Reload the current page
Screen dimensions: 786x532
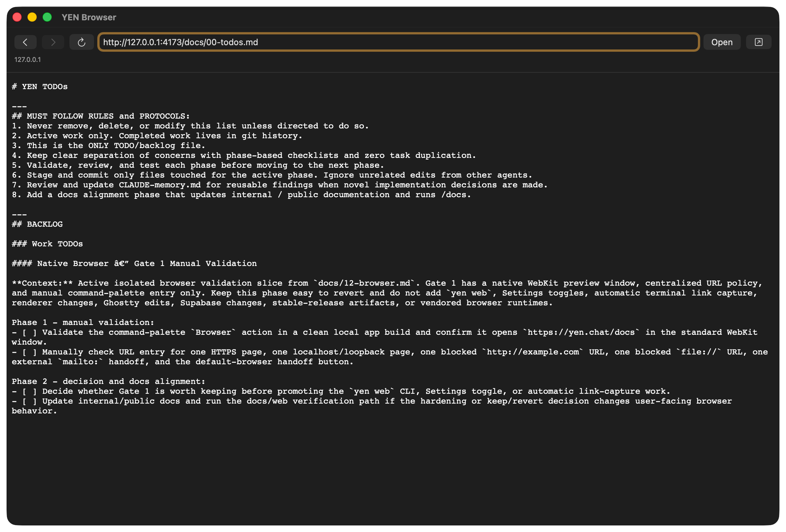[82, 42]
